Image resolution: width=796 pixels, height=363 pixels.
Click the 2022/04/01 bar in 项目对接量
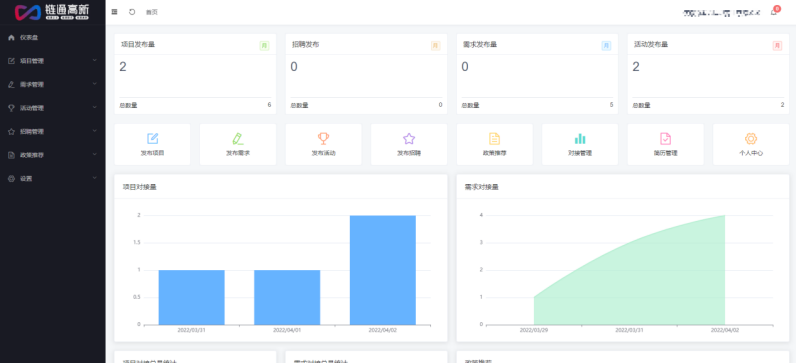[287, 298]
